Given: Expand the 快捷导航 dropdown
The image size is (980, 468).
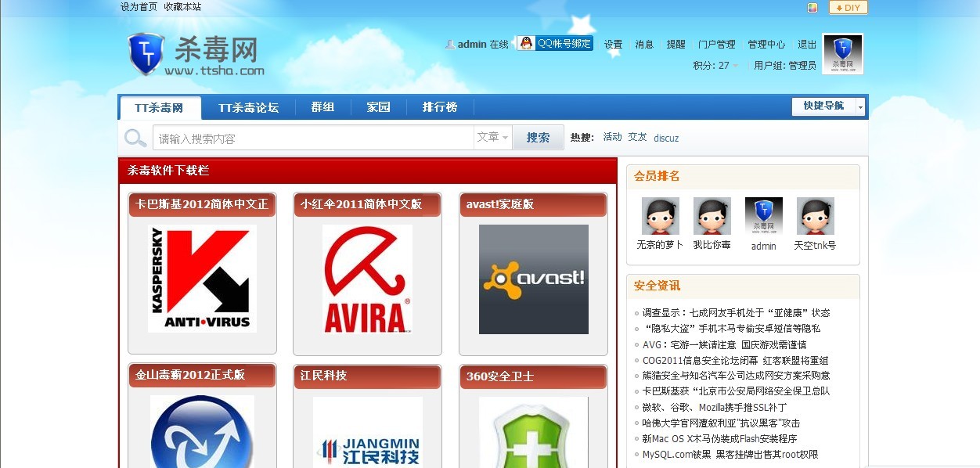Looking at the screenshot, I should coord(828,106).
